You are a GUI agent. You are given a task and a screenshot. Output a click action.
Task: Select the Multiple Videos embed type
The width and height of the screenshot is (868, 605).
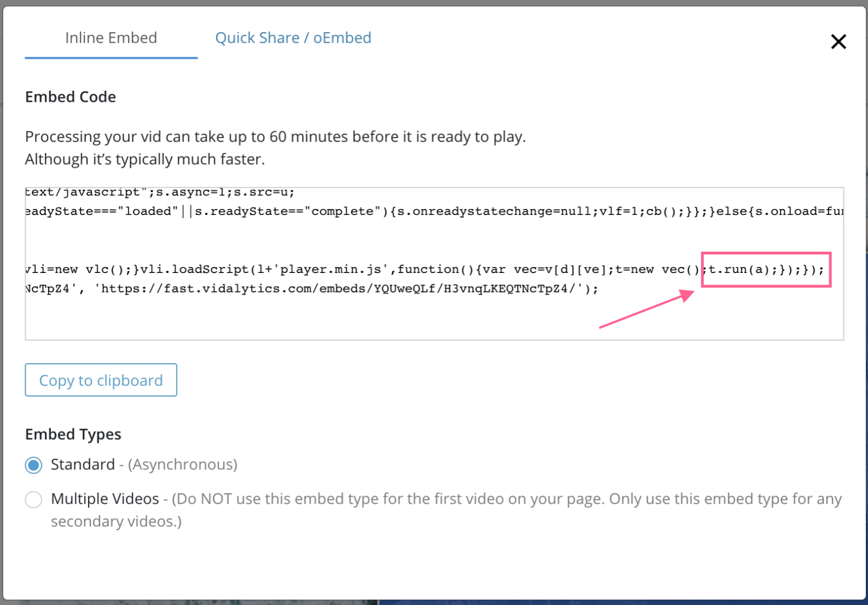click(x=33, y=499)
